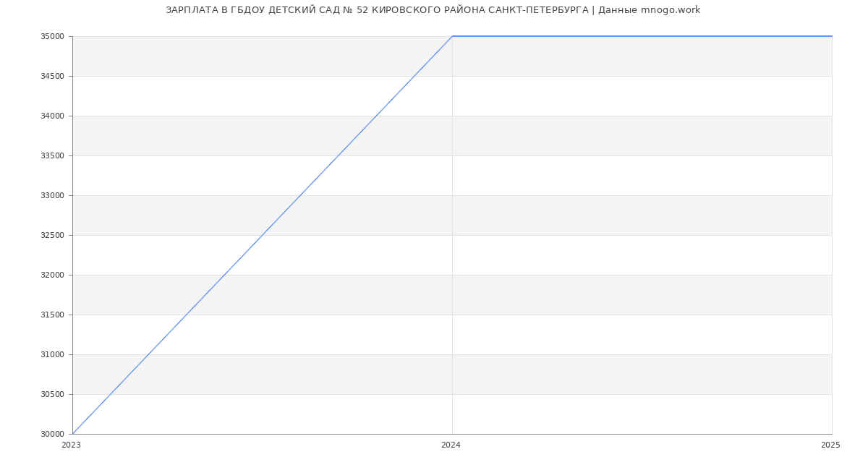The height and width of the screenshot is (470, 868).
Task: Select the 33500 y-axis label
Action: (x=53, y=156)
